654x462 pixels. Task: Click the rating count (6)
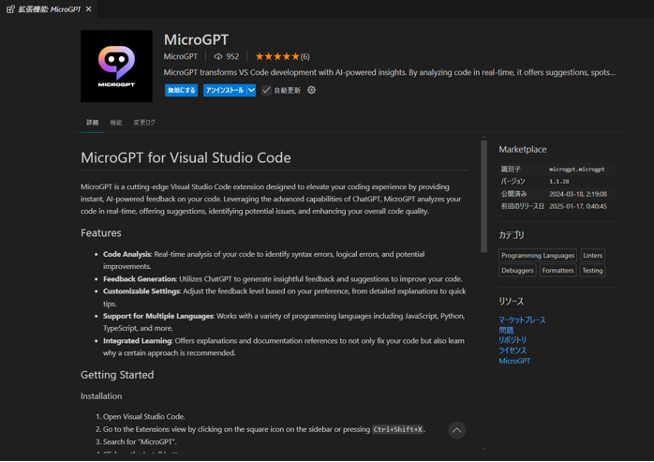(x=305, y=56)
